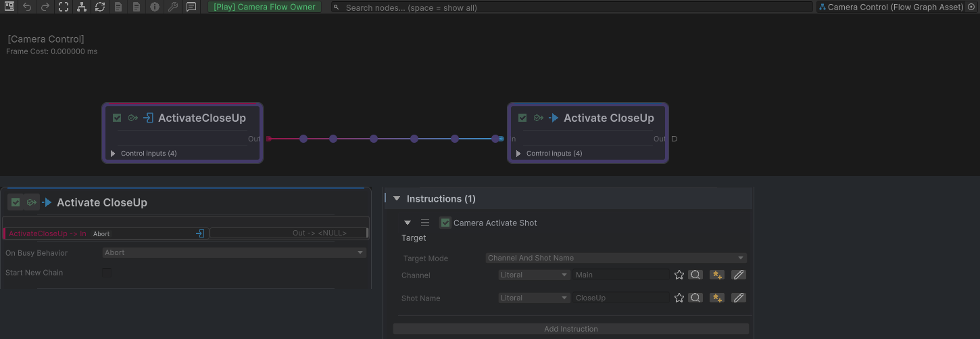
Task: Frame all nodes with fit-view icon
Action: point(64,7)
